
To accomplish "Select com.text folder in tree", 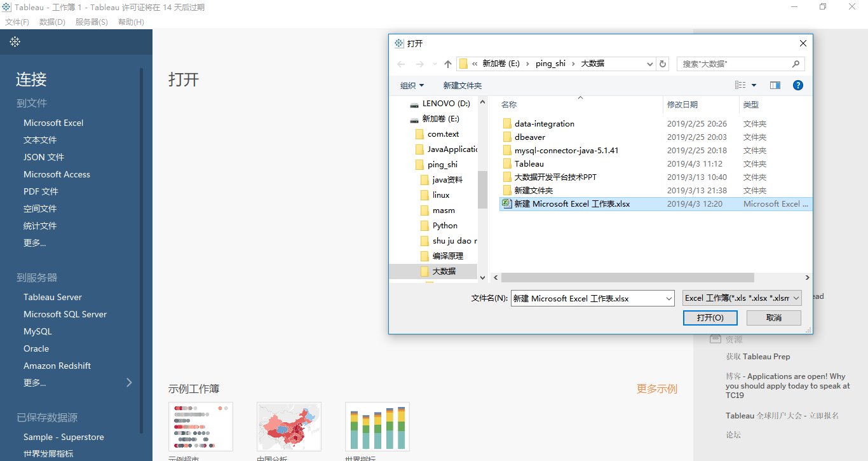I will tap(437, 134).
